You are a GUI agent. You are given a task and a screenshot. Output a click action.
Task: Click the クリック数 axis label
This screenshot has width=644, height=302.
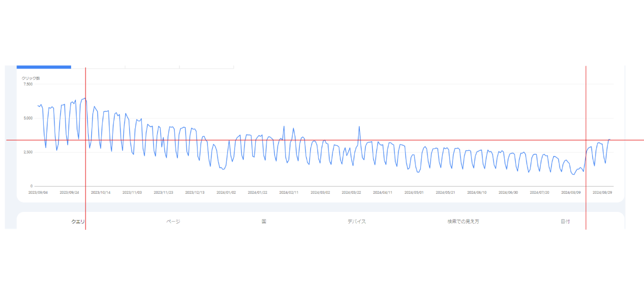(30, 78)
